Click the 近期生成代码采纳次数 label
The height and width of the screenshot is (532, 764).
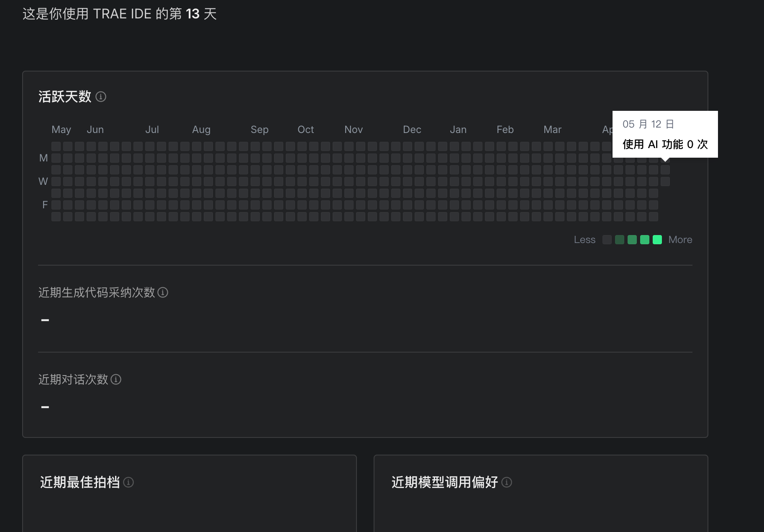[97, 292]
